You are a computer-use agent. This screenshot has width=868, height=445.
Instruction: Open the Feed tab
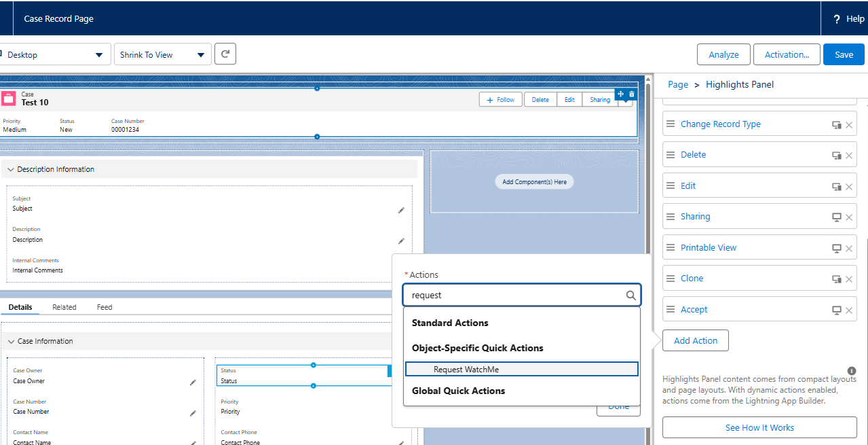click(105, 307)
